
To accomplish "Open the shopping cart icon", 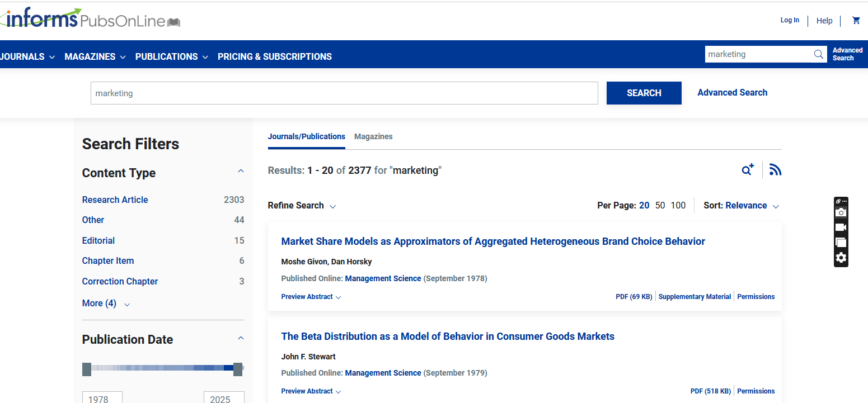I will pos(856,21).
